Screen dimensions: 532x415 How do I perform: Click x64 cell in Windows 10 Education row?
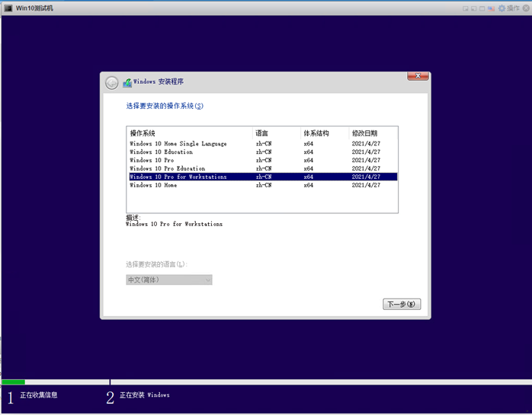pyautogui.click(x=309, y=152)
